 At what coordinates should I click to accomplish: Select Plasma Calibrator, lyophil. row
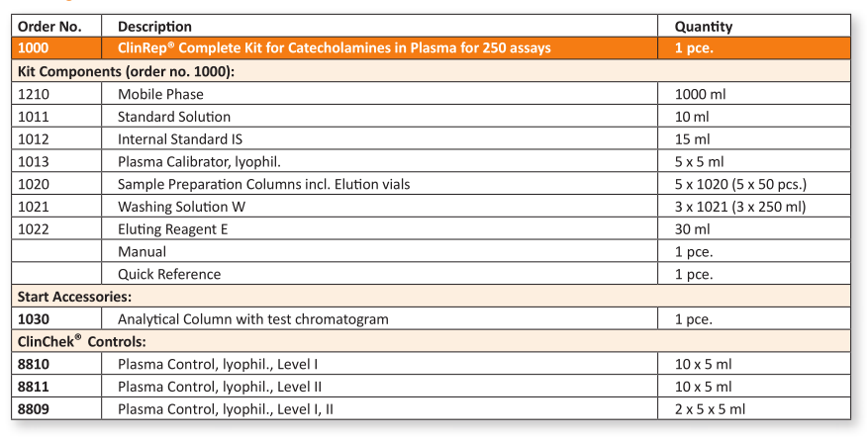pyautogui.click(x=431, y=161)
